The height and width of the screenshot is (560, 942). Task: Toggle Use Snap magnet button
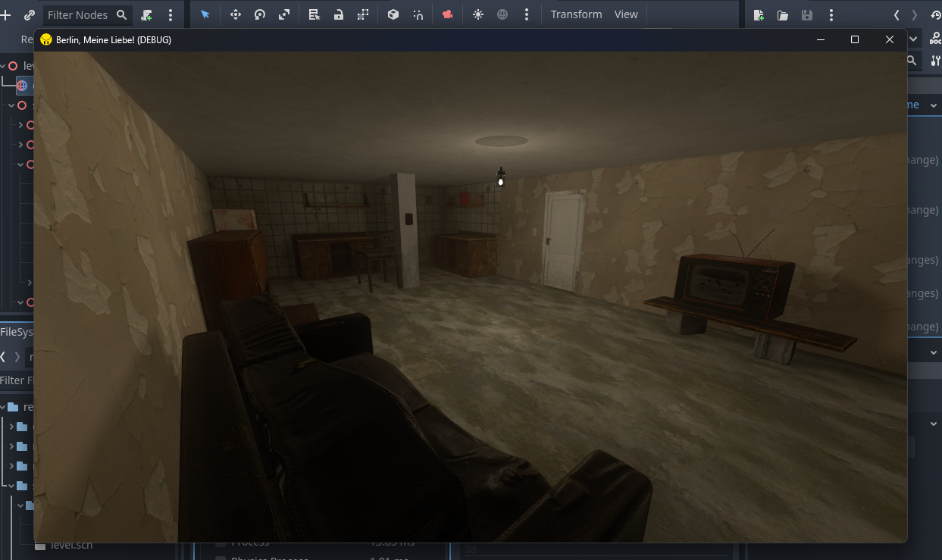418,14
